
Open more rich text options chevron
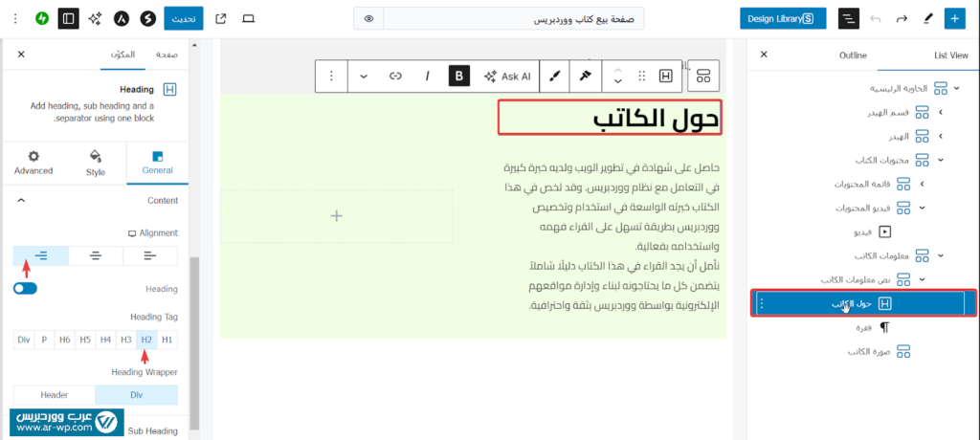363,76
